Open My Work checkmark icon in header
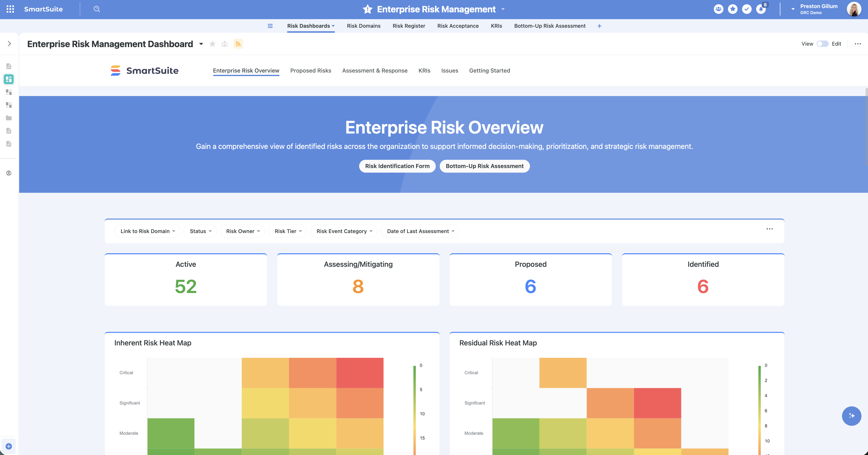Screen dimensions: 868x455 click(x=747, y=9)
